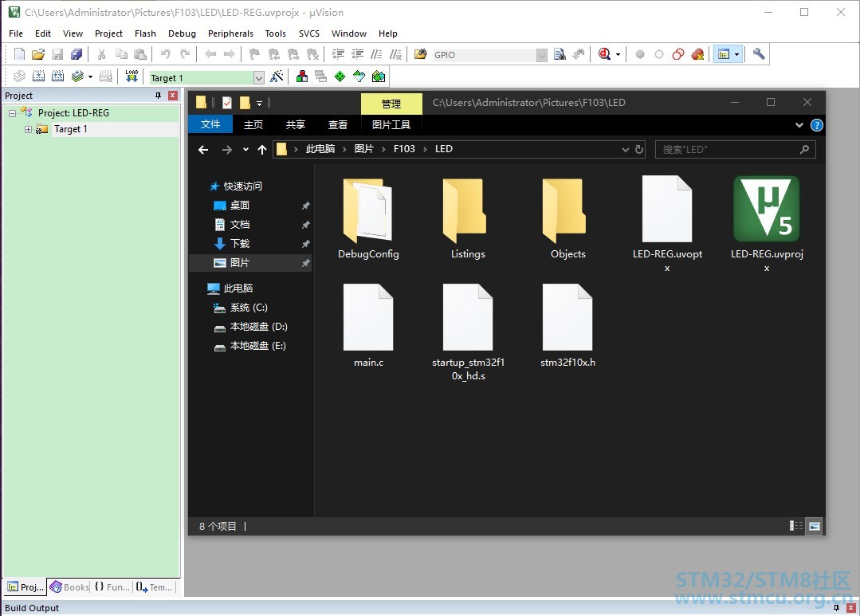Click the Translate file icon
The height and width of the screenshot is (616, 860).
(19, 77)
